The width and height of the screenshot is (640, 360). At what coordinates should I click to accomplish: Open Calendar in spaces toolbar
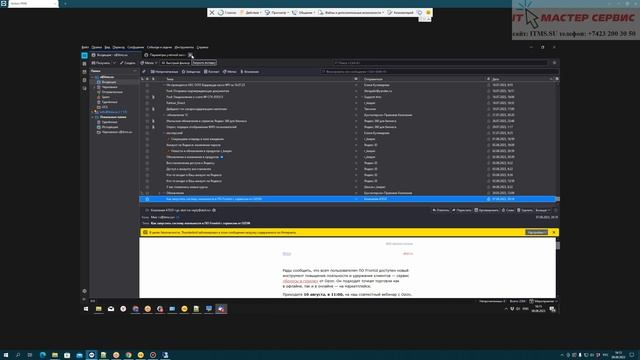(84, 72)
